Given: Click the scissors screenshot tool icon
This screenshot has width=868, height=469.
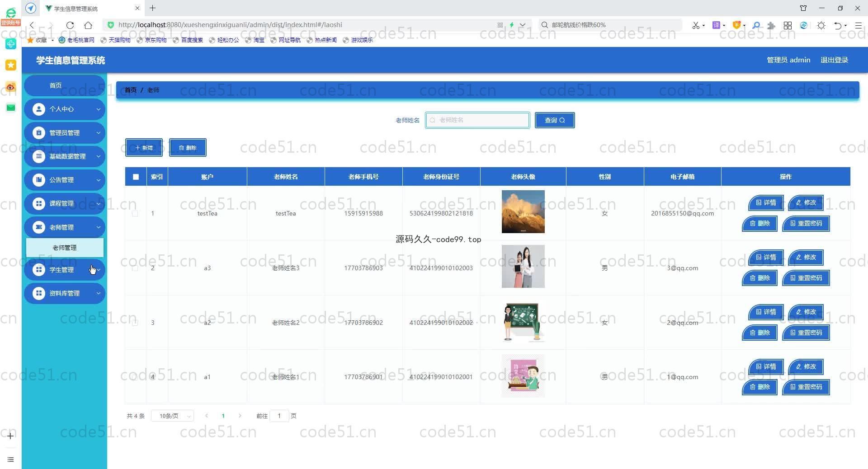Looking at the screenshot, I should coord(696,25).
